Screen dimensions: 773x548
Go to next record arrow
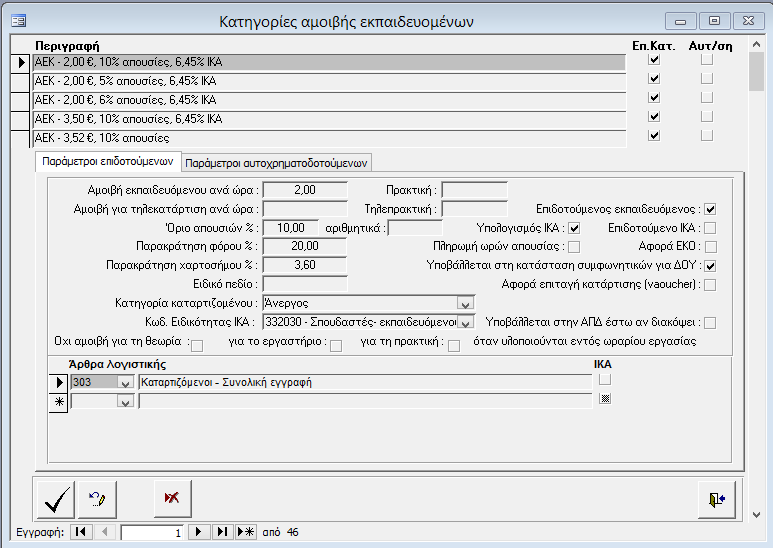[200, 532]
